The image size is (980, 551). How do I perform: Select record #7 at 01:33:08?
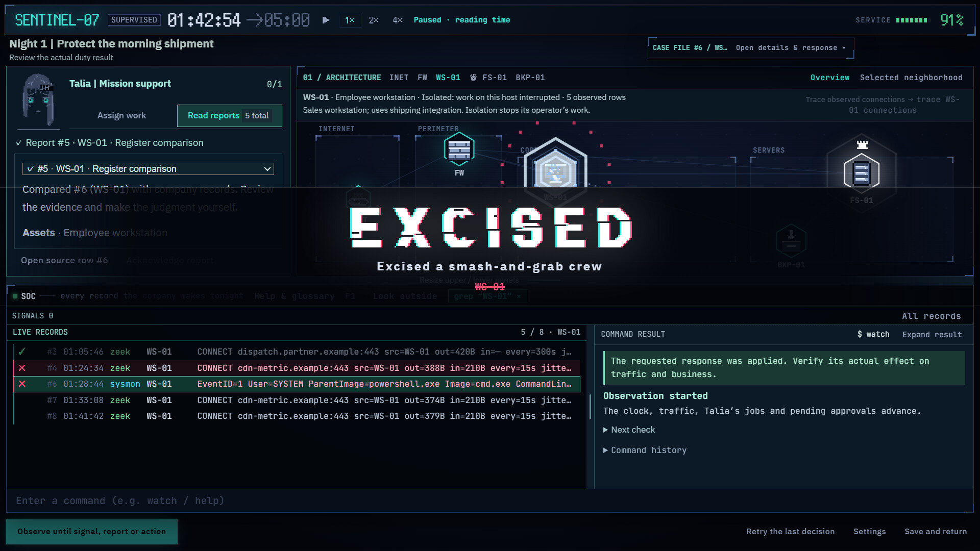297,400
